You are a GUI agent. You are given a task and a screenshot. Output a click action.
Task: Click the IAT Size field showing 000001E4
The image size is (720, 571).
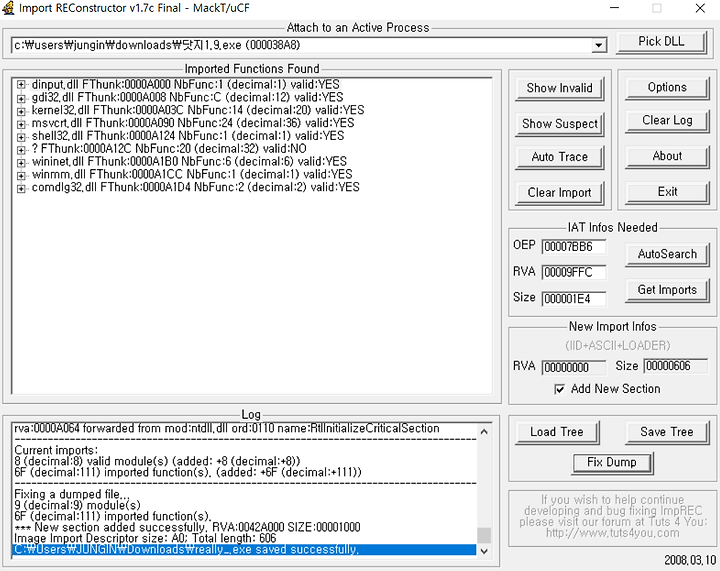point(574,299)
